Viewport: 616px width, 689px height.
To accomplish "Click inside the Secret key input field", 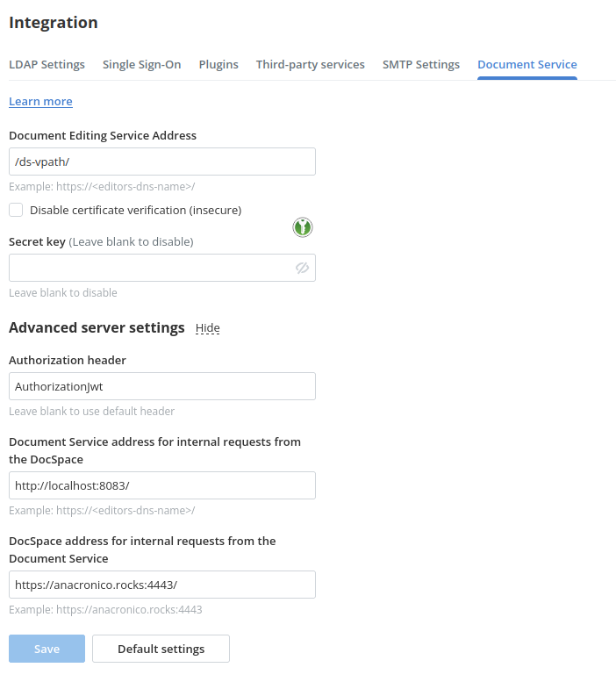I will coord(149,268).
